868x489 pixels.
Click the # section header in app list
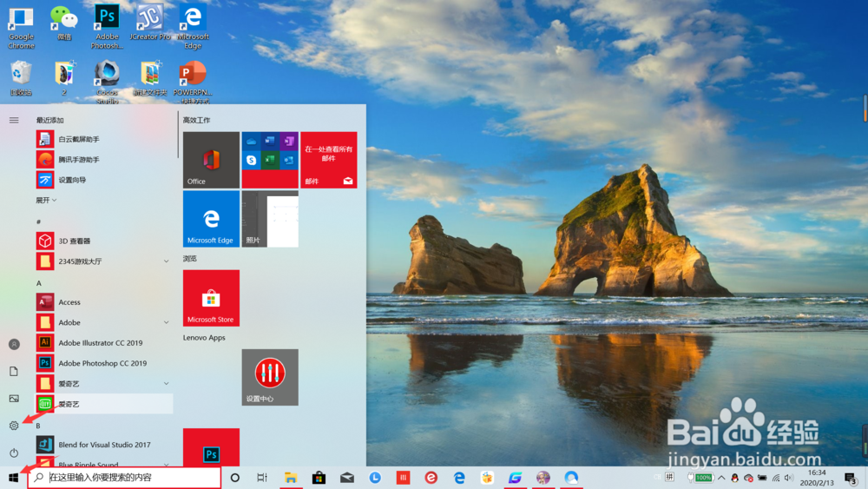point(39,221)
